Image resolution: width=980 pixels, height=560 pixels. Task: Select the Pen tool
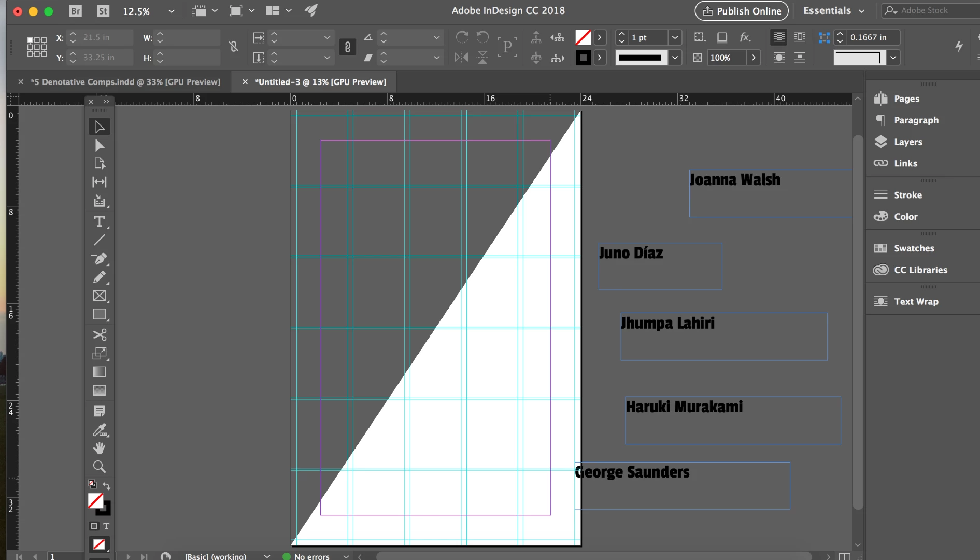coord(100,258)
